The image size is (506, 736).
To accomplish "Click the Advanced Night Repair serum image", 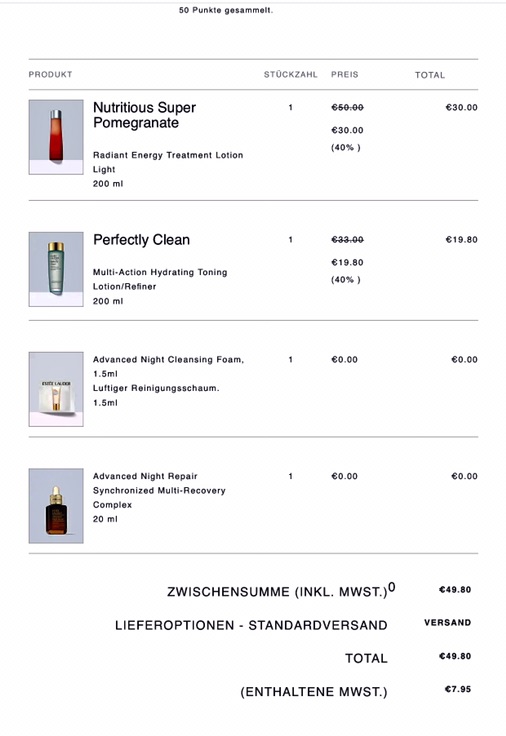I will click(x=56, y=506).
